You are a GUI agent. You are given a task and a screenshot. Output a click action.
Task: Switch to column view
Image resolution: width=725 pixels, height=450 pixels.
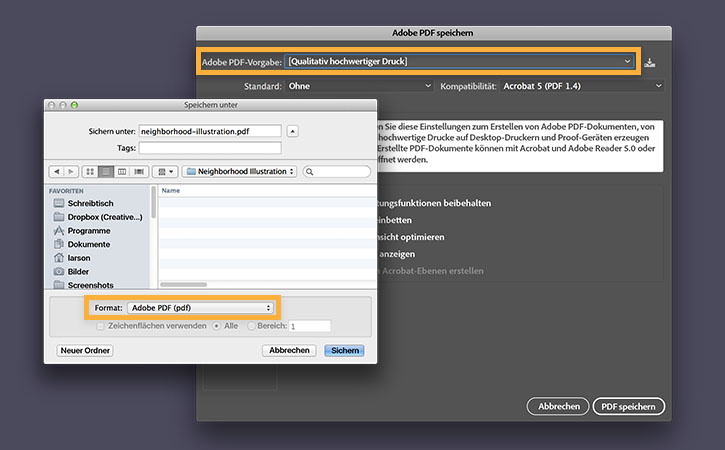point(122,172)
